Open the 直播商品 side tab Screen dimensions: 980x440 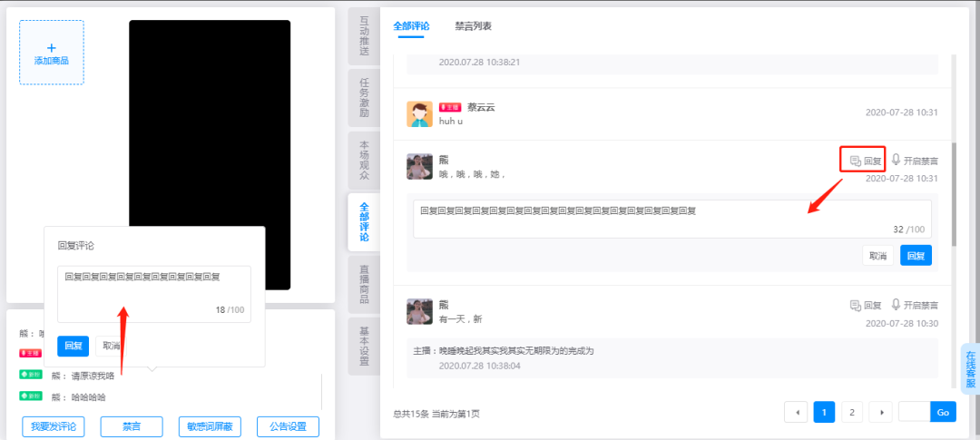pyautogui.click(x=365, y=284)
